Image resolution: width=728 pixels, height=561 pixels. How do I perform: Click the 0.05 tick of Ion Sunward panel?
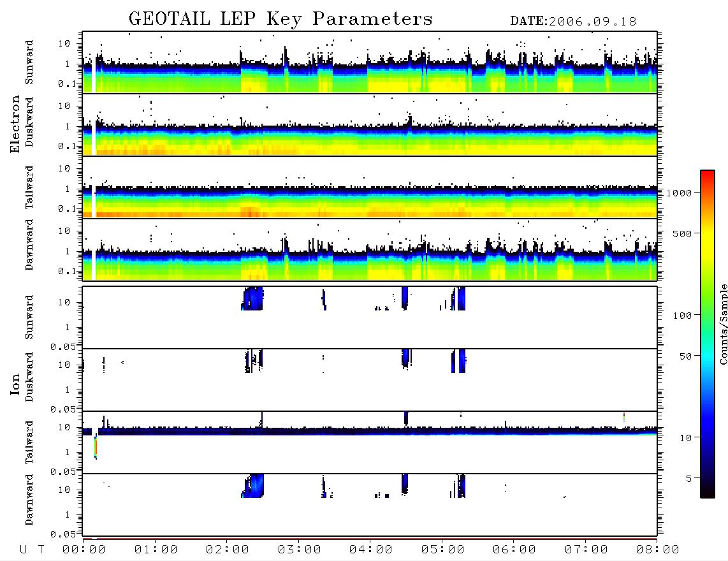click(x=63, y=347)
